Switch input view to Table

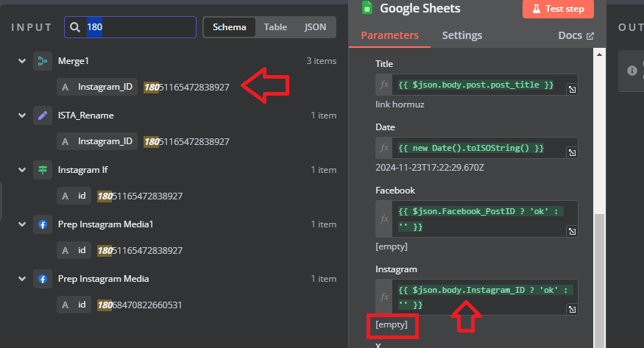click(275, 27)
